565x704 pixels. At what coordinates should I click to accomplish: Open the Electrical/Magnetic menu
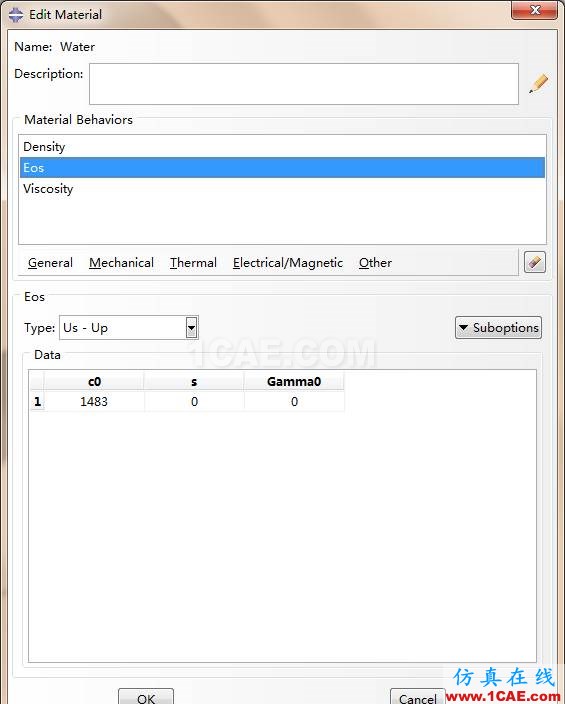[x=288, y=263]
